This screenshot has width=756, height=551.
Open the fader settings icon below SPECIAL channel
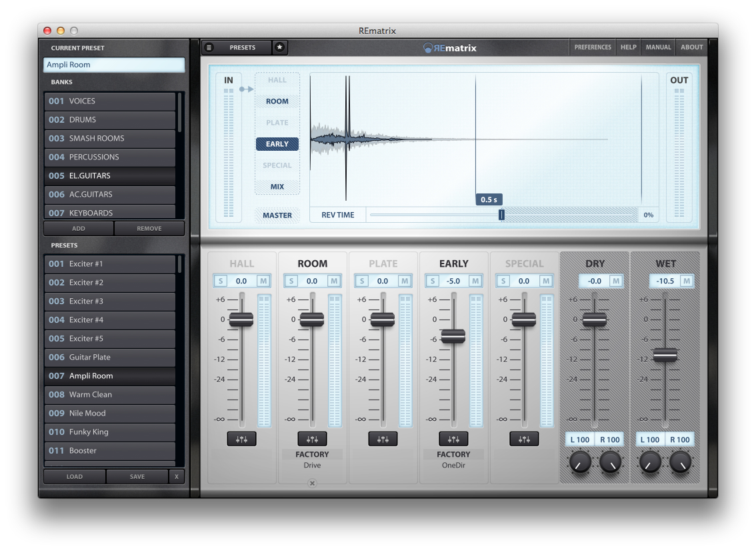[524, 439]
